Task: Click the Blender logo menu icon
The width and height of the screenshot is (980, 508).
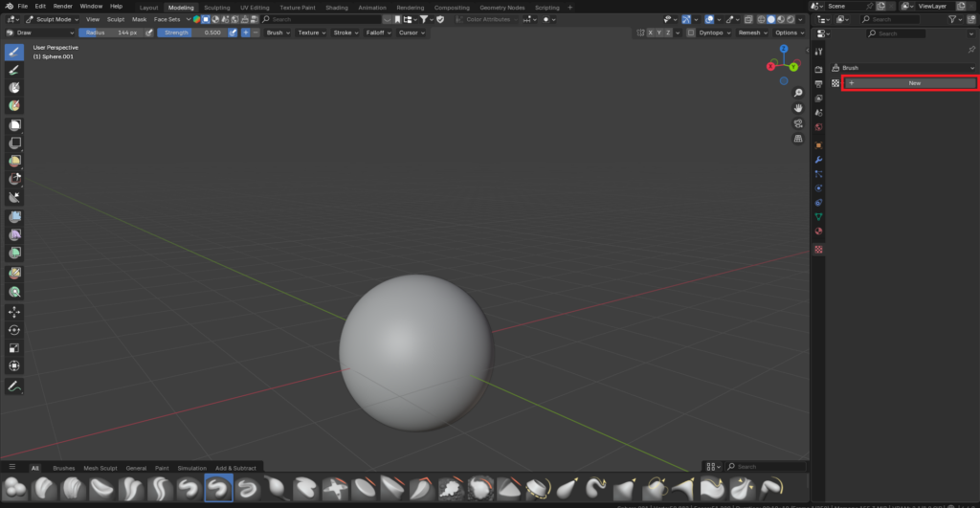Action: click(9, 7)
